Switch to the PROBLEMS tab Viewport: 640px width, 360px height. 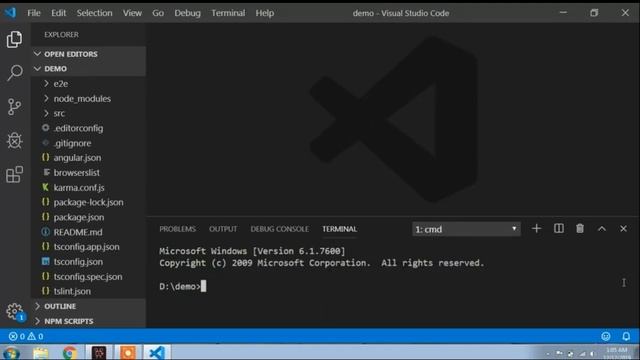click(177, 229)
